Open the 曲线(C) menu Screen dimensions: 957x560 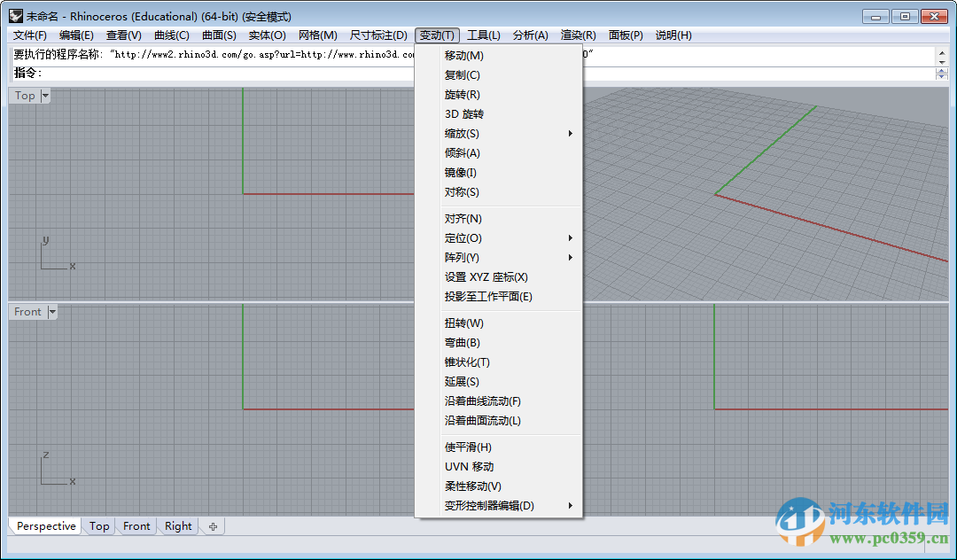click(x=172, y=35)
